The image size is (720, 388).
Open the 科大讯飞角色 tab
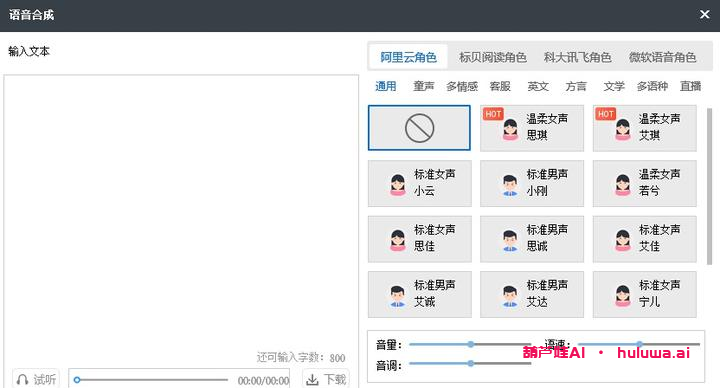point(577,57)
